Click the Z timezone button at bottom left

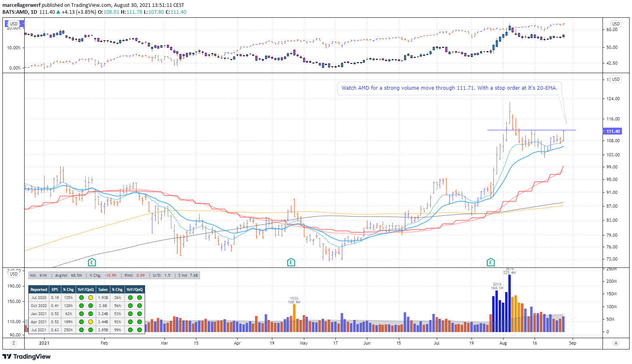14,343
